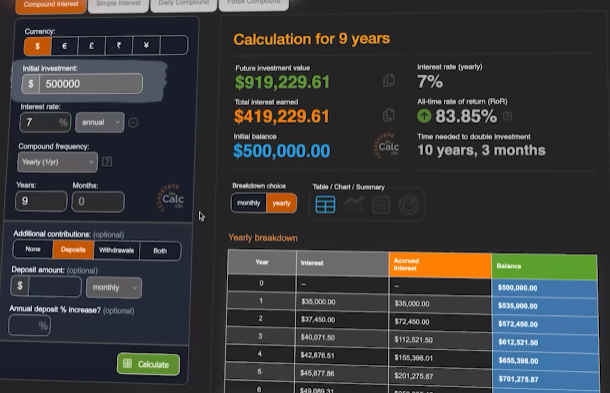Viewport: 610px width, 393px height.
Task: Click the Deposit amount input field
Action: [54, 286]
